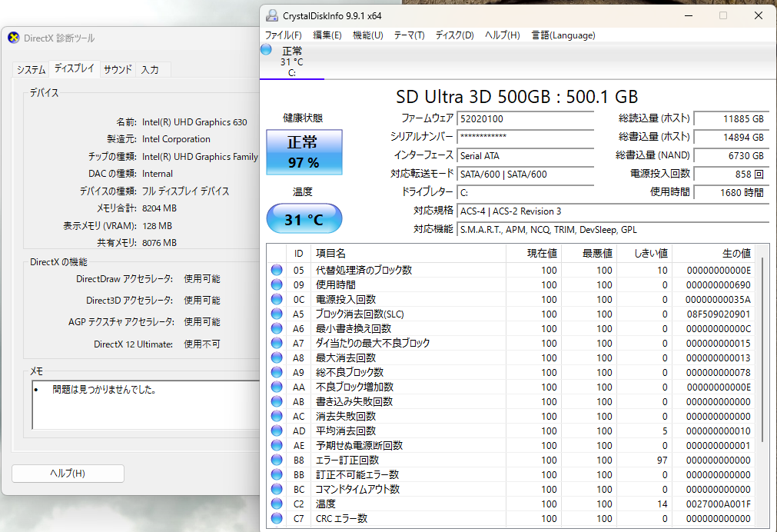Click the masked シリアルナンバー field
Viewport: 777px width, 532px height.
point(525,137)
